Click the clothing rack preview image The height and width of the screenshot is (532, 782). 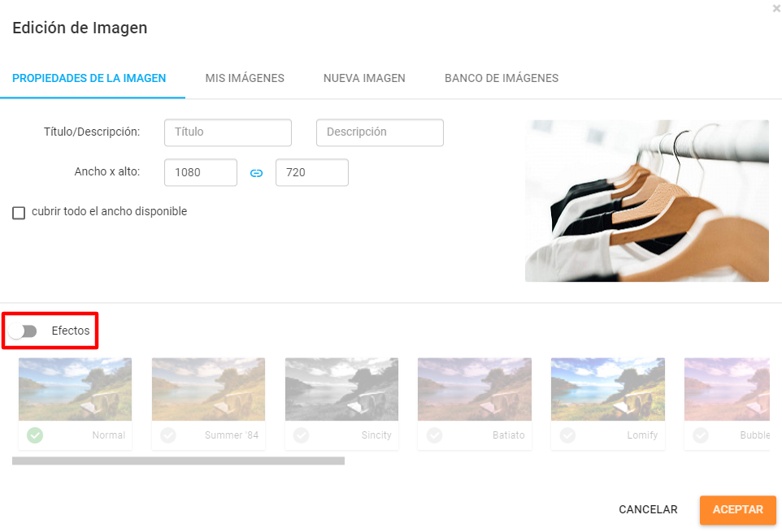coord(646,201)
